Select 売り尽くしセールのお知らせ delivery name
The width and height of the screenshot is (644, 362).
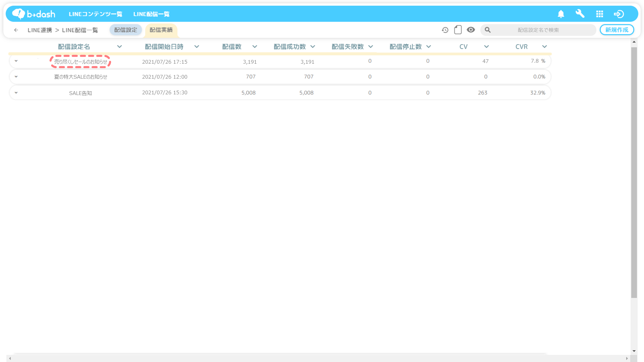tap(80, 62)
